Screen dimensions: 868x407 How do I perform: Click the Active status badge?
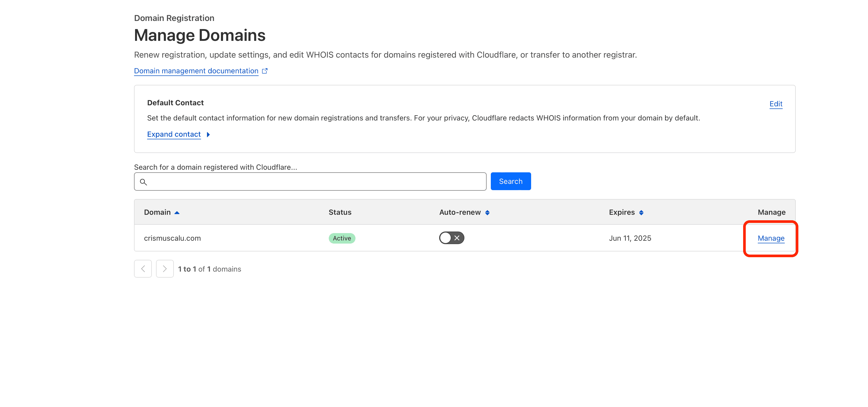pos(342,238)
